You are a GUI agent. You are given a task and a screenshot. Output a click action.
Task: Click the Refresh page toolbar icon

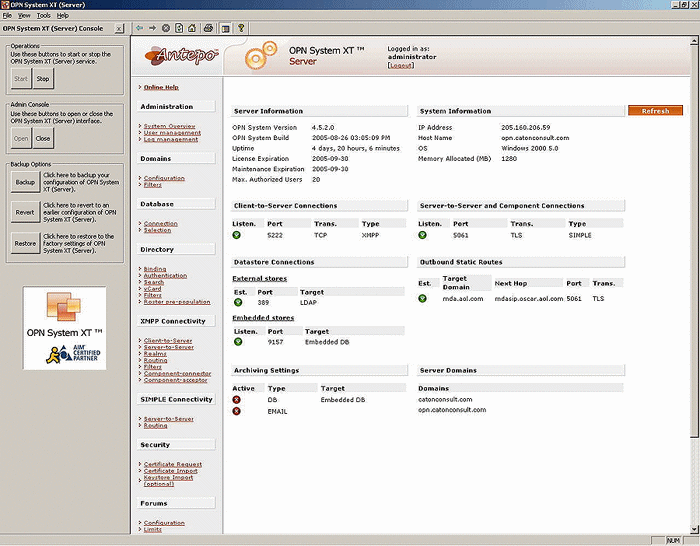(x=179, y=28)
